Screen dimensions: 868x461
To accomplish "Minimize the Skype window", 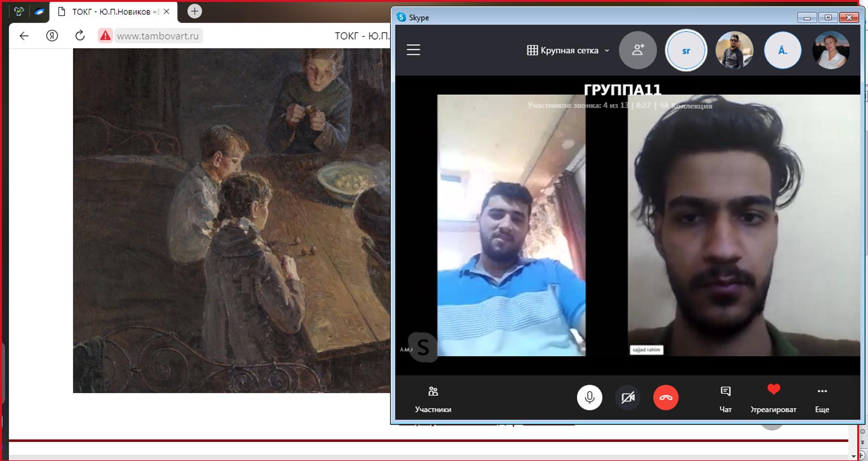I will point(807,17).
